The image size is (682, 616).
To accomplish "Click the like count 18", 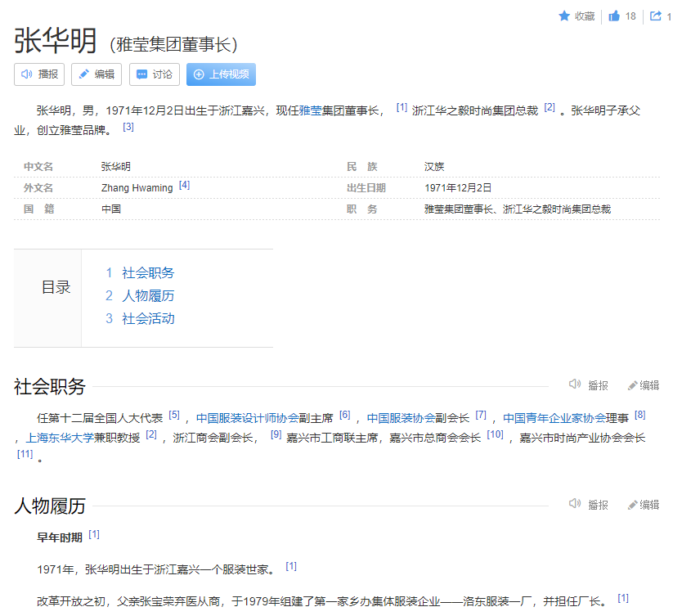I will point(630,16).
